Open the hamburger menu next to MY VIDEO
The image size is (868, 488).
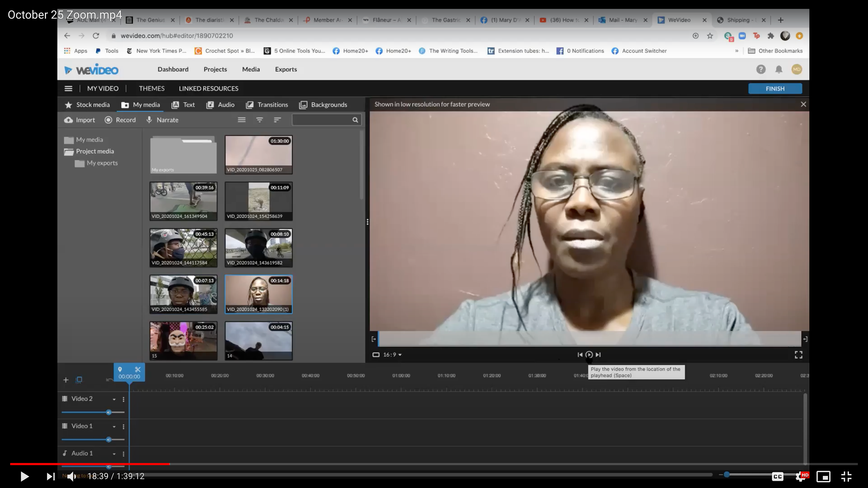click(x=68, y=89)
